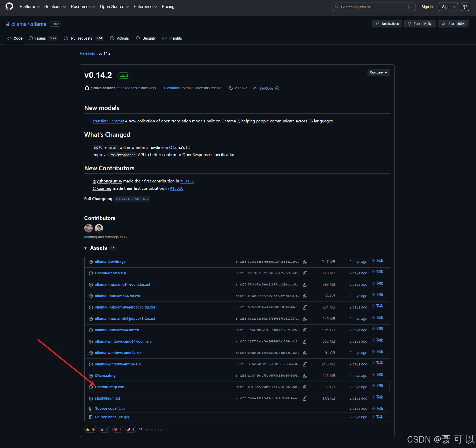Switch to the Code tab

(x=15, y=38)
